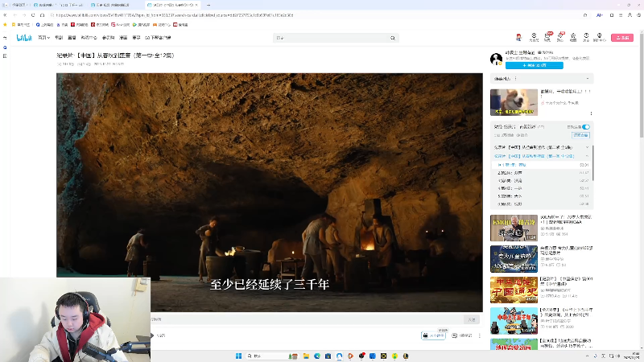The width and height of the screenshot is (644, 362).
Task: Open File Explorer from the taskbar
Action: [306, 356]
